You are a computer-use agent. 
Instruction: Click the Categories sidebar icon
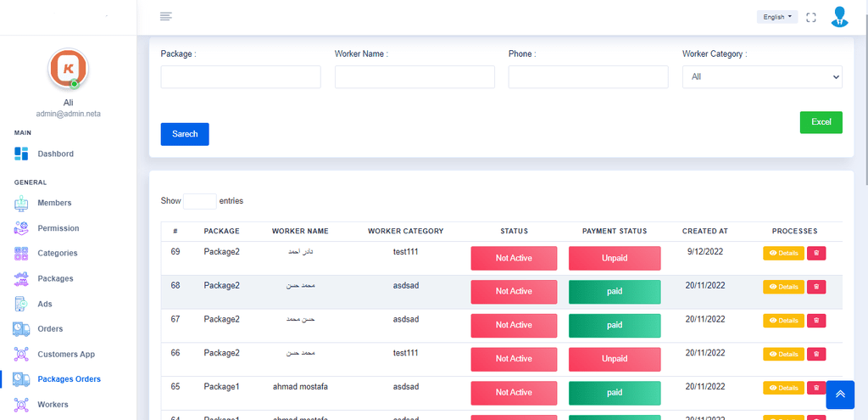pyautogui.click(x=21, y=253)
